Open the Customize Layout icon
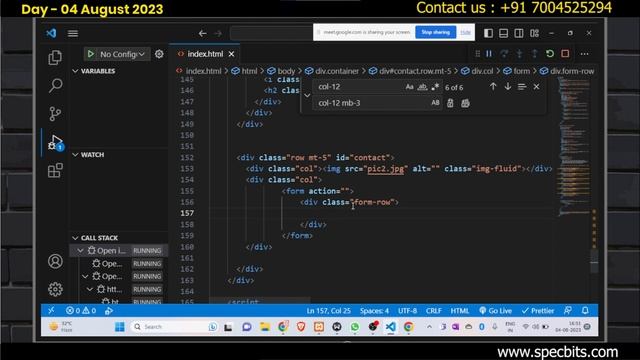Image resolution: width=640 pixels, height=360 pixels. (x=534, y=33)
